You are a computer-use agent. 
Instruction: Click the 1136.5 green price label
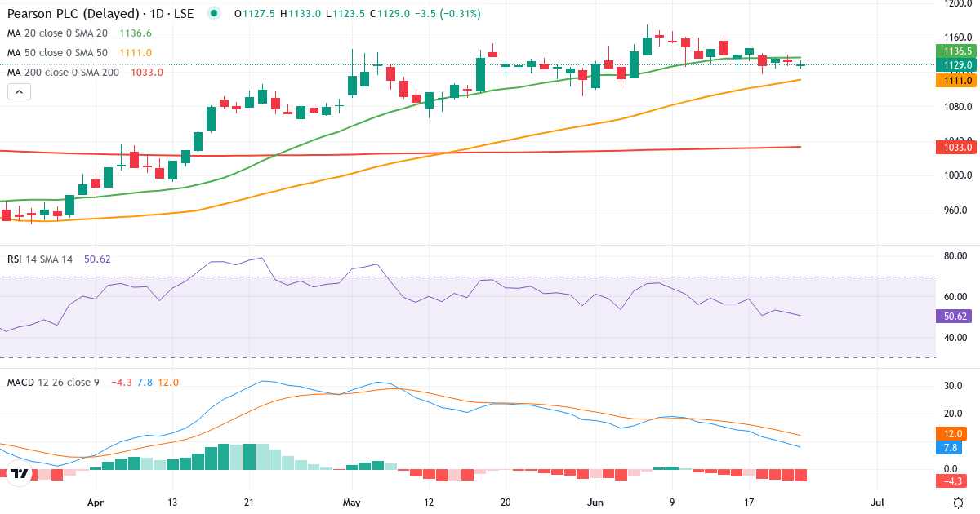coord(955,51)
